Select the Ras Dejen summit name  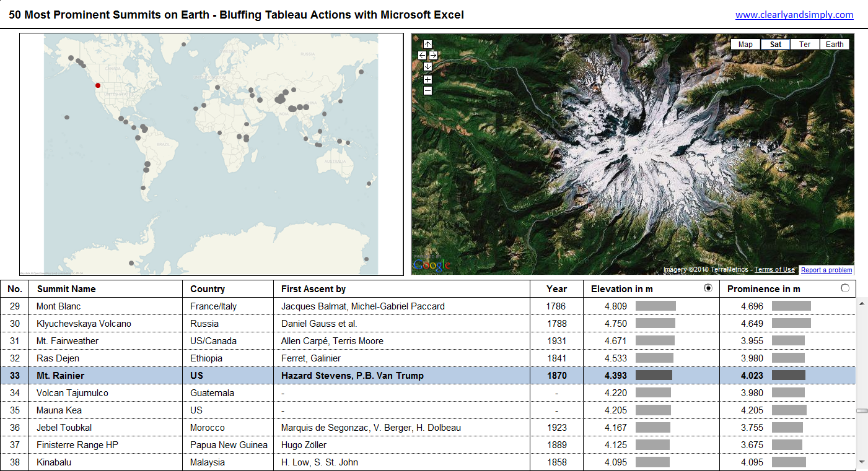tap(58, 358)
